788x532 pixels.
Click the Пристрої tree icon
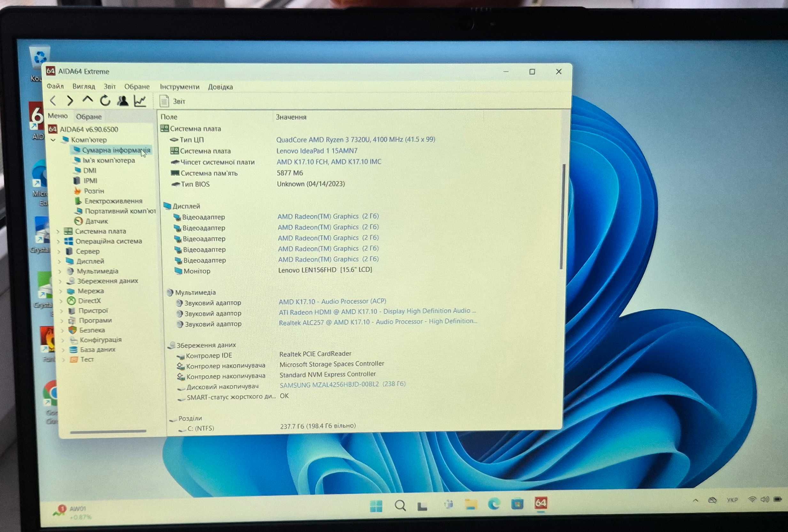(x=72, y=310)
